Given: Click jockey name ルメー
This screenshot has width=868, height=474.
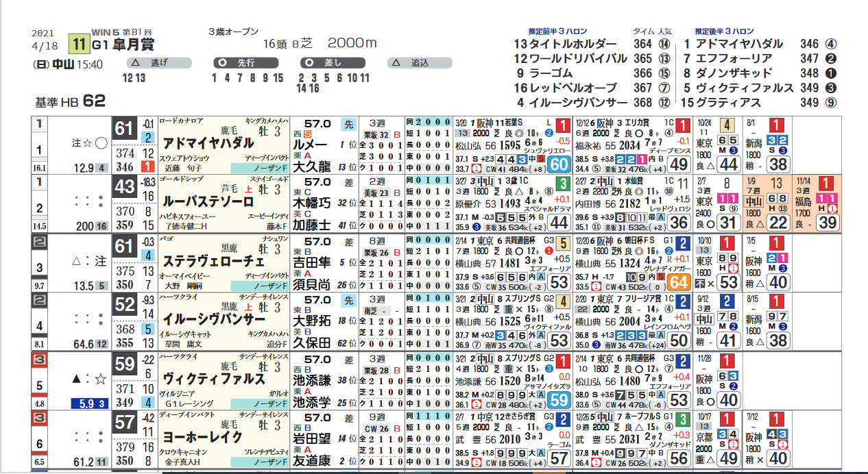Looking at the screenshot, I should coord(311,145).
